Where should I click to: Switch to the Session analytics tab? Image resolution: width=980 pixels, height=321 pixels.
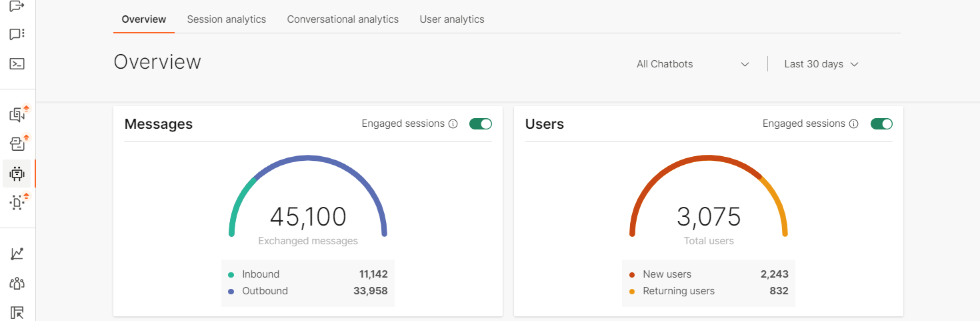(x=227, y=19)
